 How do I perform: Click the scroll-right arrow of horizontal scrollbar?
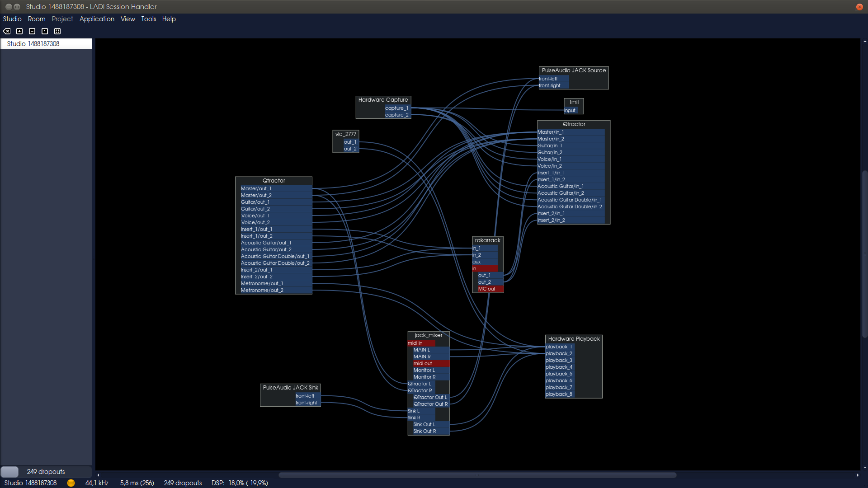click(x=858, y=475)
